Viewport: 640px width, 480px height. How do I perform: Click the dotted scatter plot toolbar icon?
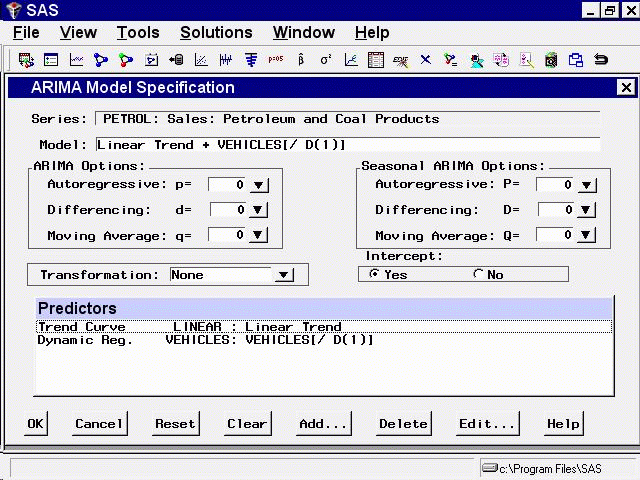[x=201, y=60]
